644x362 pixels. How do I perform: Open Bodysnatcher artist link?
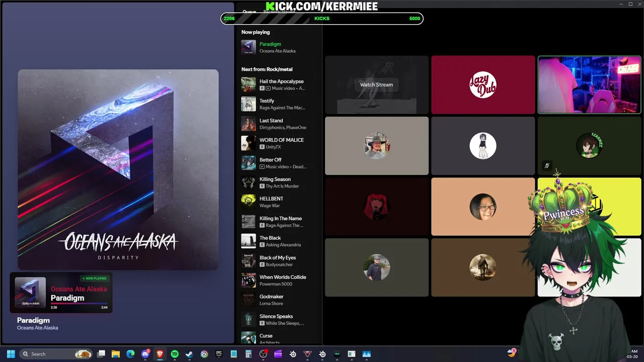[279, 264]
